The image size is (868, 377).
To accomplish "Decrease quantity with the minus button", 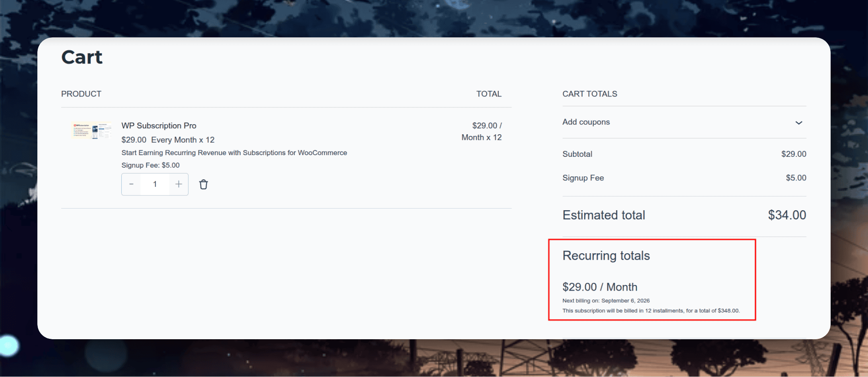I will point(131,184).
